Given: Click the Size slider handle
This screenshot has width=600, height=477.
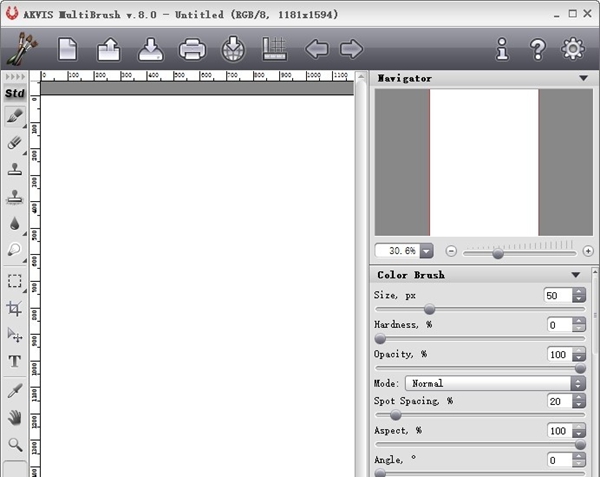Looking at the screenshot, I should point(429,309).
